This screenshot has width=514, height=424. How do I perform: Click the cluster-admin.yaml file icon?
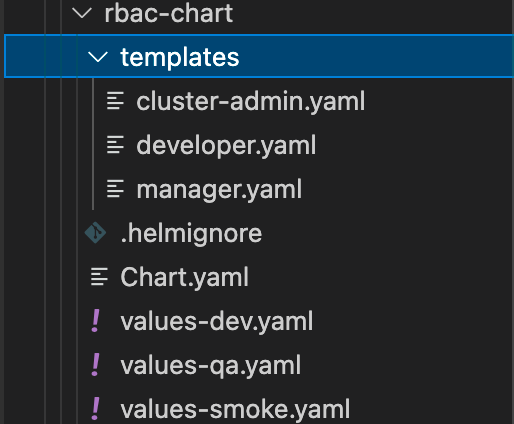(115, 101)
